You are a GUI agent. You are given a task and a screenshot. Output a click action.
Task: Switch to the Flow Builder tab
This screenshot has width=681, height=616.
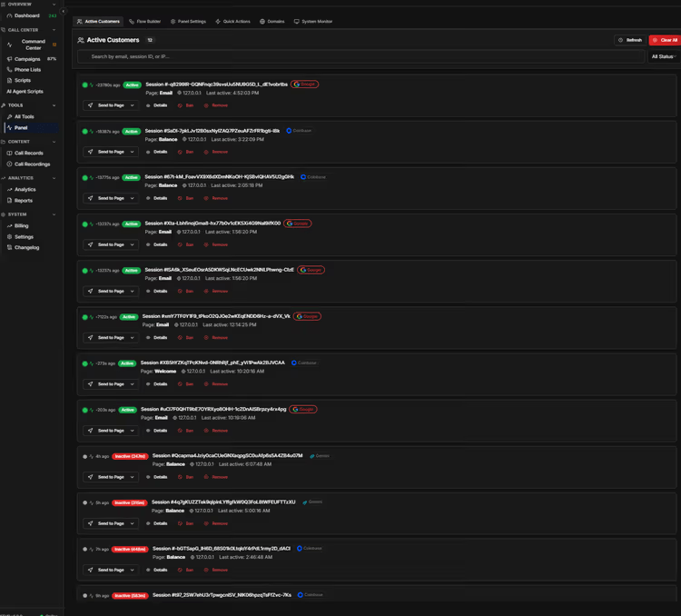[145, 21]
